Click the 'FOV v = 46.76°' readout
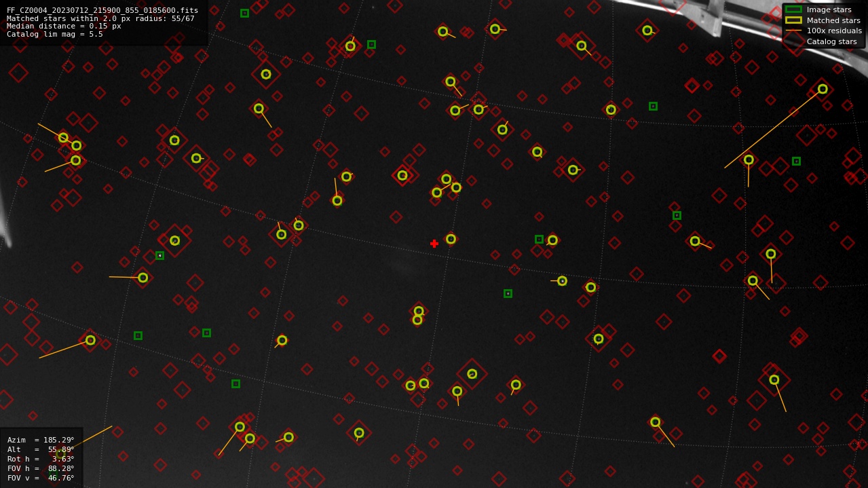Image resolution: width=868 pixels, height=488 pixels. 41,478
